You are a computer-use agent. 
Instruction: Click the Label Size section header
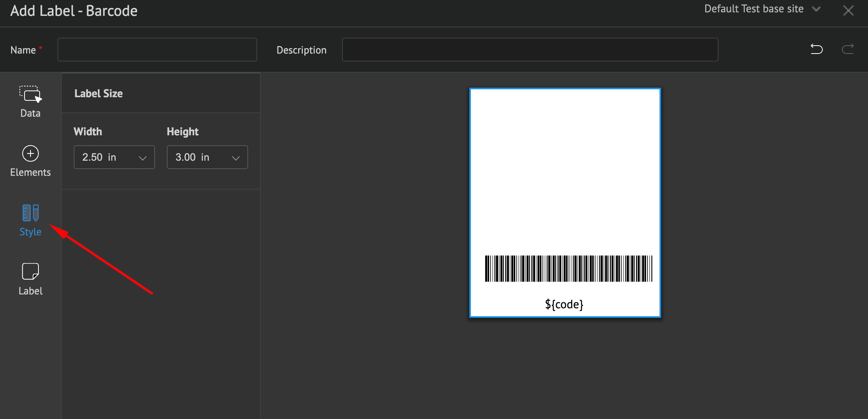click(99, 94)
